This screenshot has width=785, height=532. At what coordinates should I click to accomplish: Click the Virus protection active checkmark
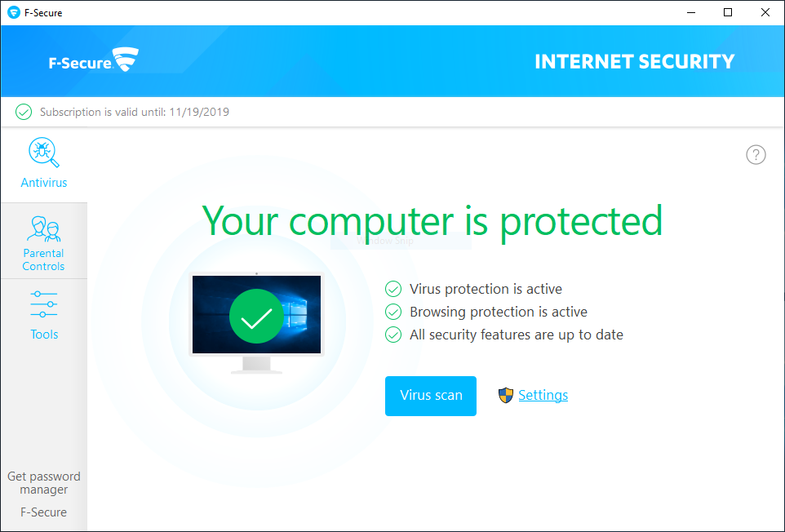[x=393, y=289]
